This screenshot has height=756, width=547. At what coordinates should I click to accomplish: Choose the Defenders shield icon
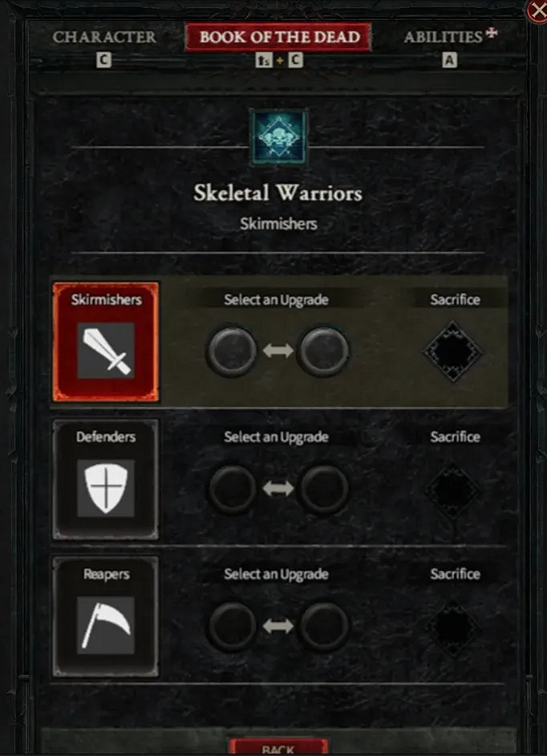106,487
